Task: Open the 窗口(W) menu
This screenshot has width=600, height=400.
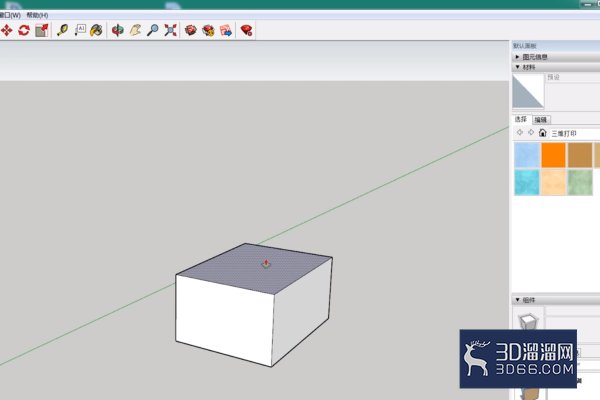Action: (10, 15)
